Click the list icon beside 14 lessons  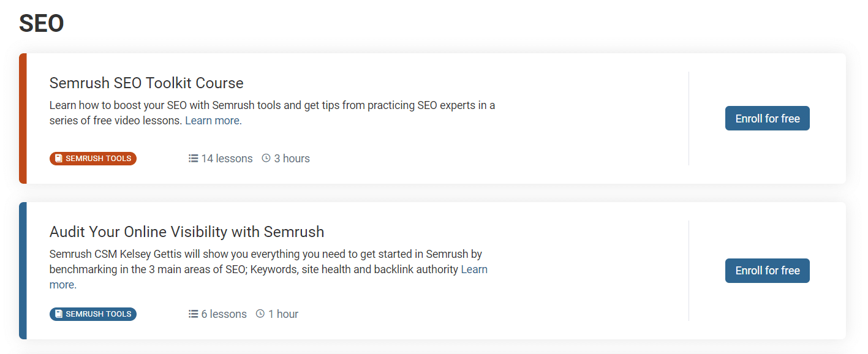click(x=193, y=158)
